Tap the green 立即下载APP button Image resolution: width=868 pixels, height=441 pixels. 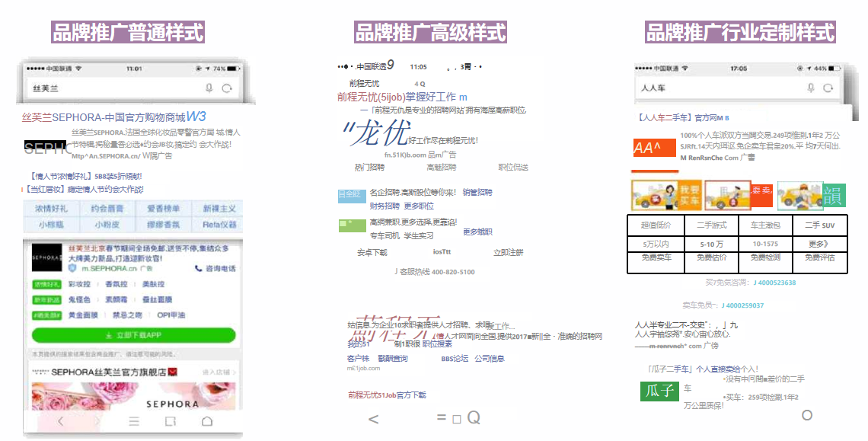pos(133,335)
